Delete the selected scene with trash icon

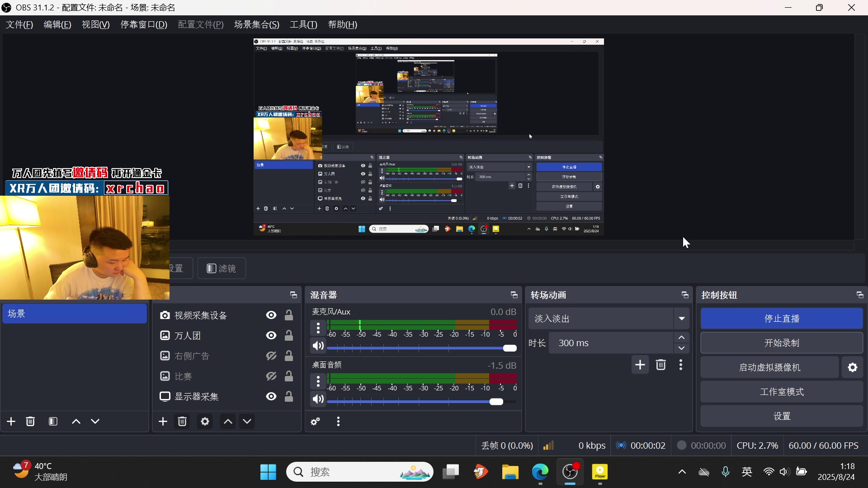click(30, 422)
